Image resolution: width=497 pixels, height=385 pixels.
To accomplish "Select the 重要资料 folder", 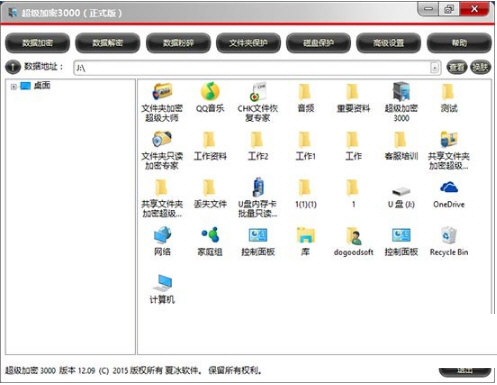I will pyautogui.click(x=353, y=97).
